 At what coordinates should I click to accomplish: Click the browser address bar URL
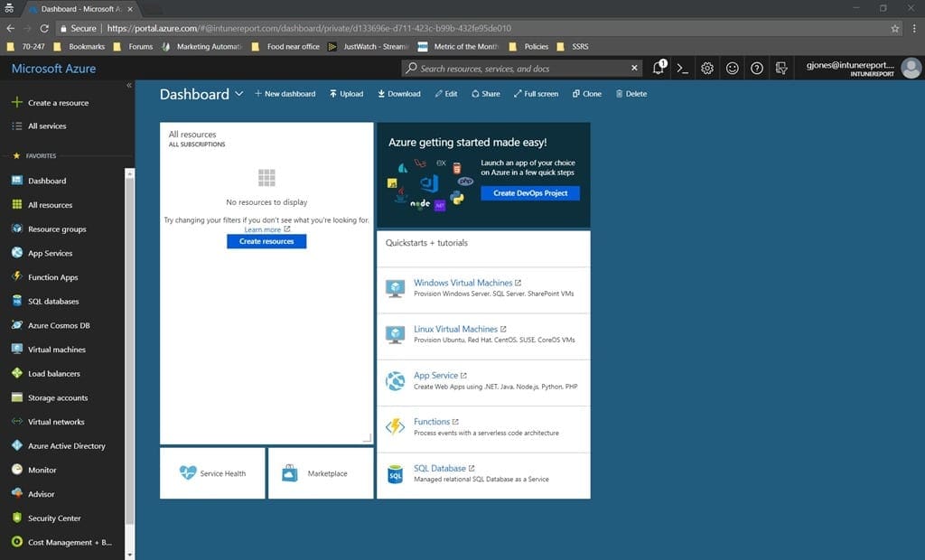click(309, 28)
